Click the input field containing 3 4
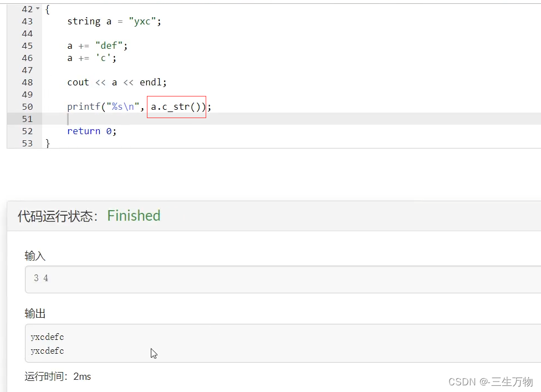 click(283, 279)
